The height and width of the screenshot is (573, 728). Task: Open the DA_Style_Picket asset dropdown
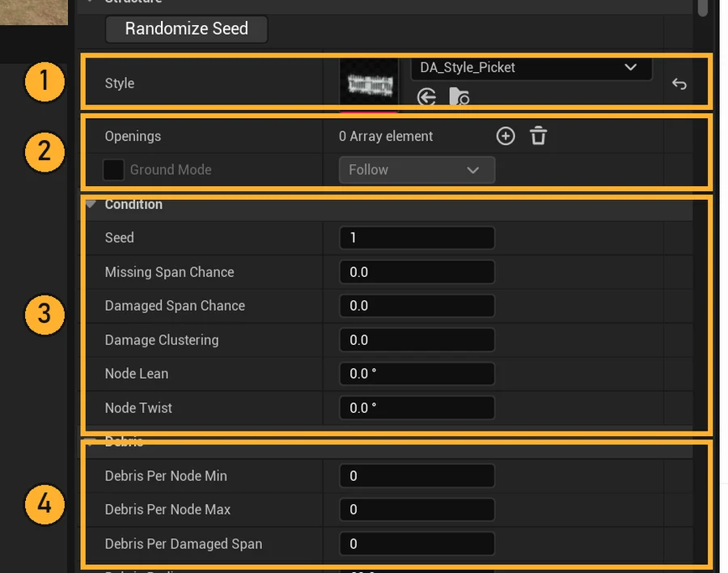[x=531, y=68]
